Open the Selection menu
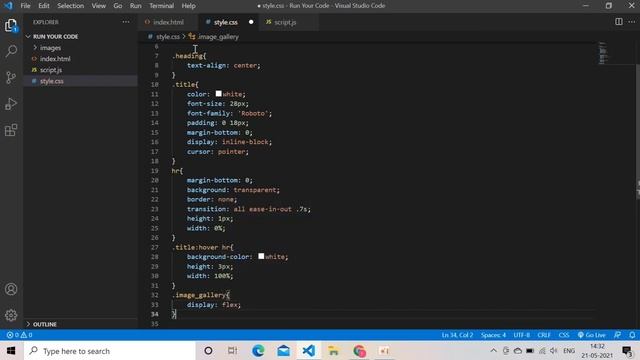 pyautogui.click(x=71, y=6)
